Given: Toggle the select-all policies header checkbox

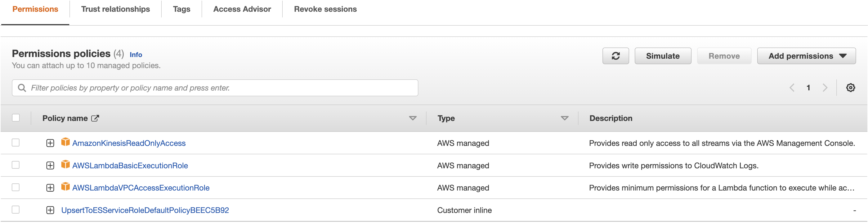Looking at the screenshot, I should 16,118.
